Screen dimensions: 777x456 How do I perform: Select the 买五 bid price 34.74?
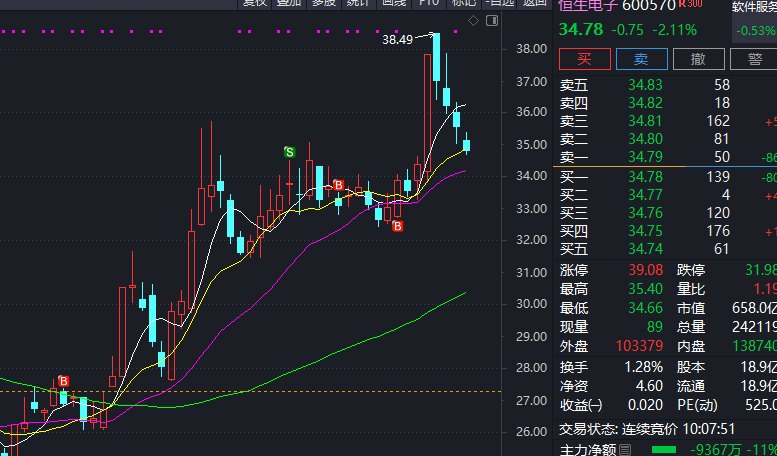pyautogui.click(x=645, y=249)
